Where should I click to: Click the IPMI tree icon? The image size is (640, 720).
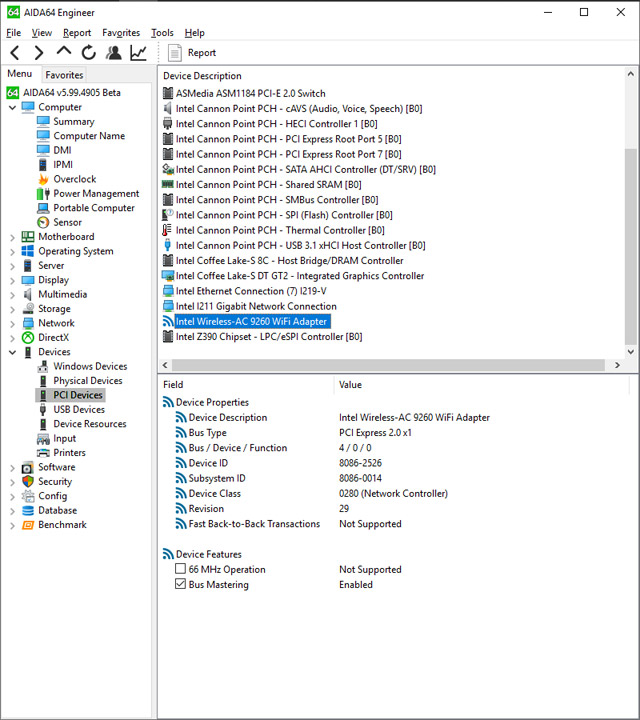(x=43, y=165)
